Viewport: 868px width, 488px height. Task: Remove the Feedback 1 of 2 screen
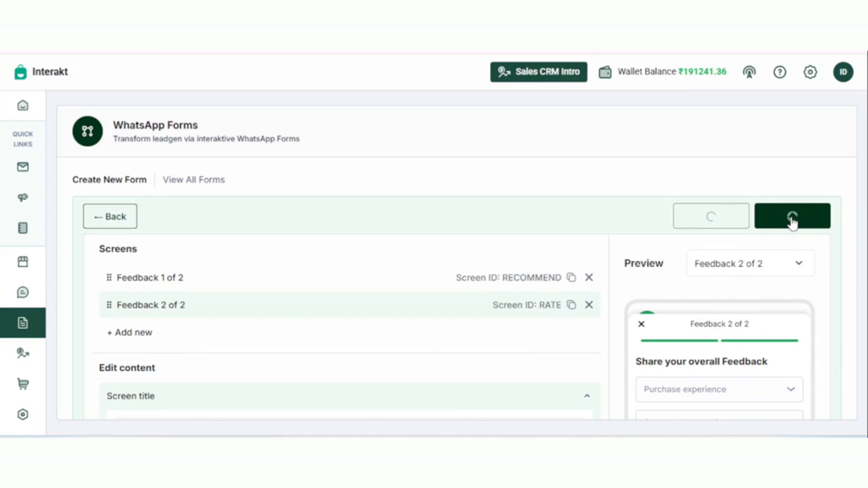pos(589,277)
